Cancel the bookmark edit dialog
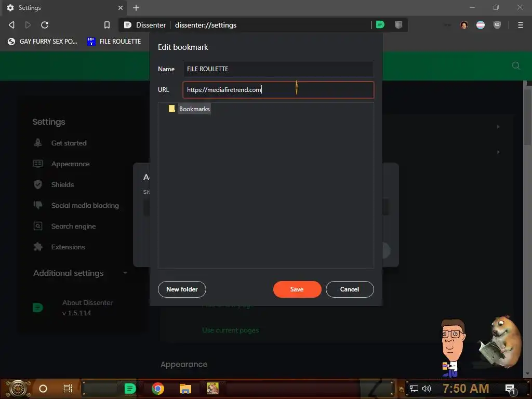Viewport: 532px width, 399px height. [x=350, y=289]
